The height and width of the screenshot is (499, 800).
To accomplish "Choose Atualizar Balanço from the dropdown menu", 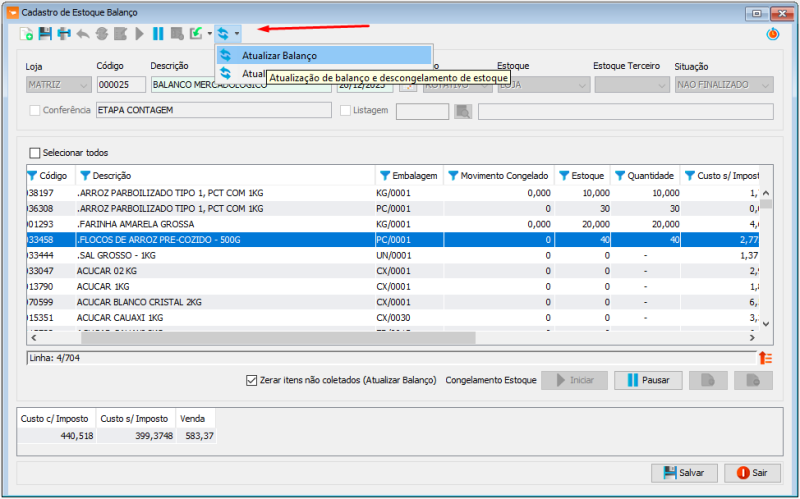I will (324, 56).
